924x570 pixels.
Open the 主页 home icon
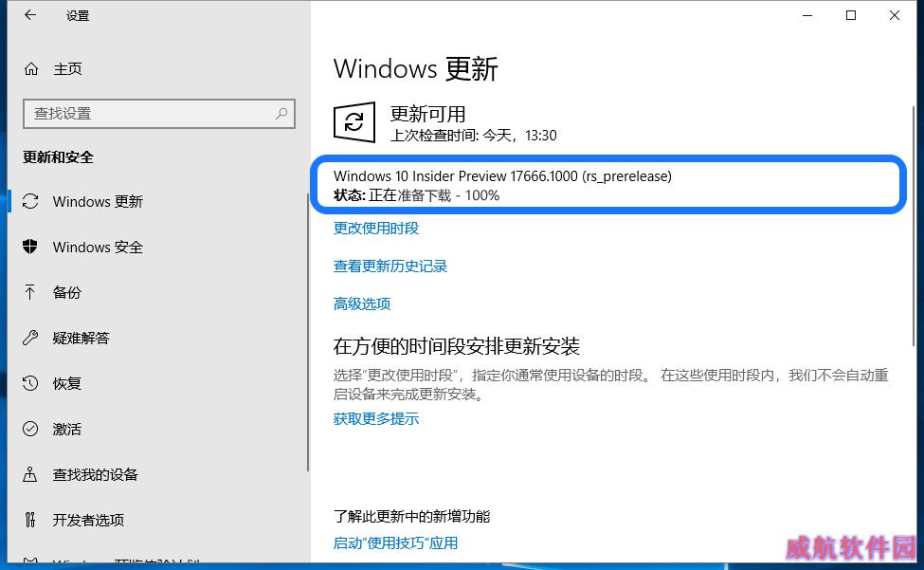(x=31, y=69)
